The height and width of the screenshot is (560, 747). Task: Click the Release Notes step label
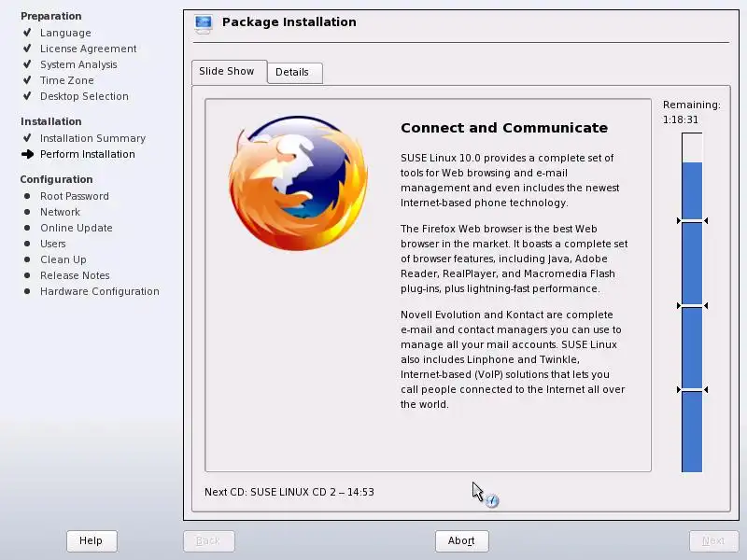pos(75,275)
